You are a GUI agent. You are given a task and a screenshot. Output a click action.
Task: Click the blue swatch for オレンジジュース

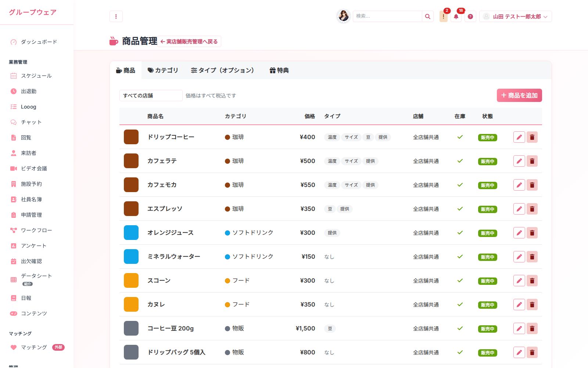[x=131, y=233]
